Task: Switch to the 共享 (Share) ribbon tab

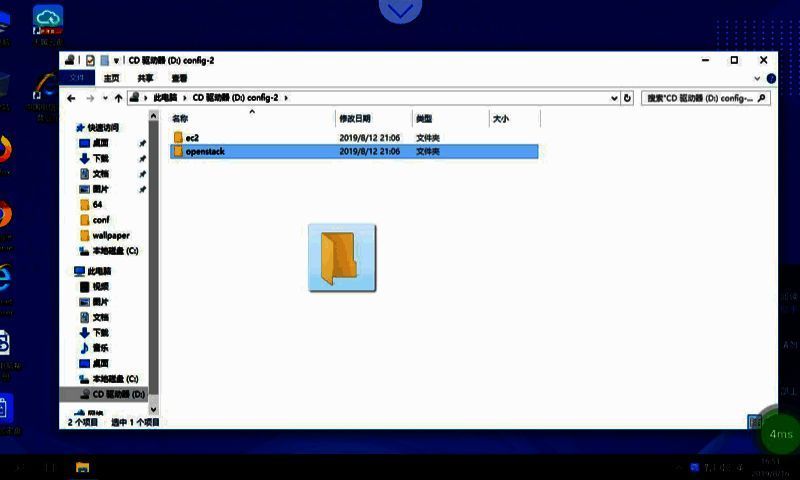Action: click(146, 77)
